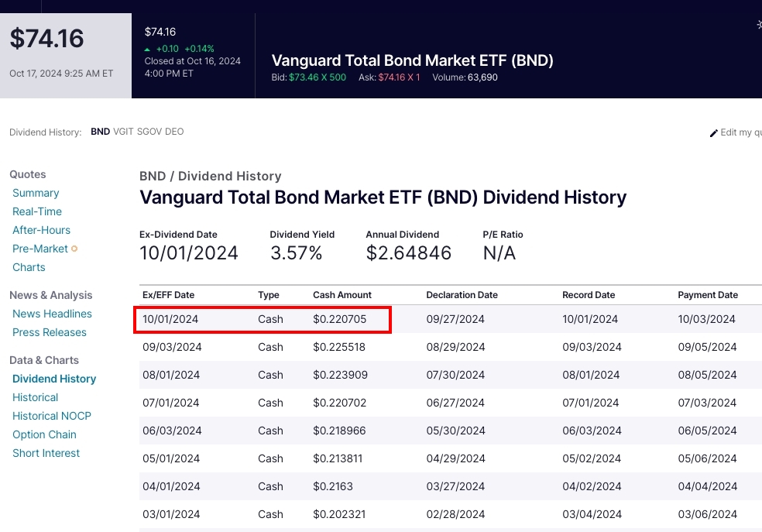Screen dimensions: 762x532
Task: Open the Summary quotes page
Action: pos(36,193)
